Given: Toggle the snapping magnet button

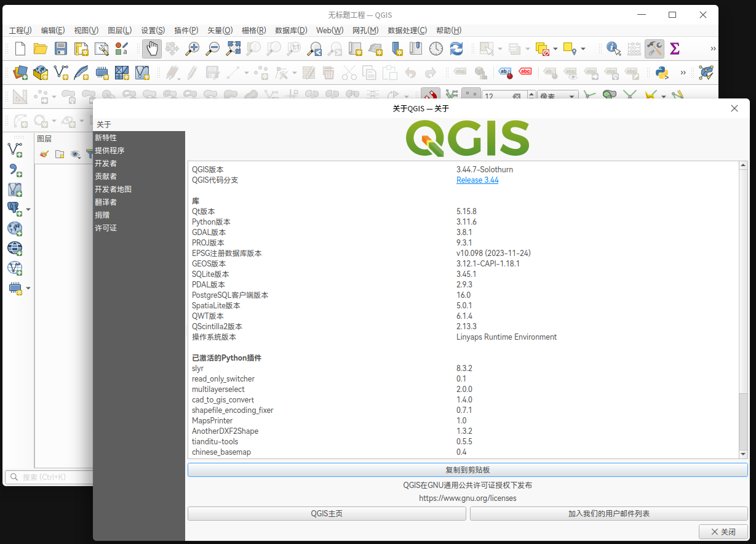Looking at the screenshot, I should 430,95.
